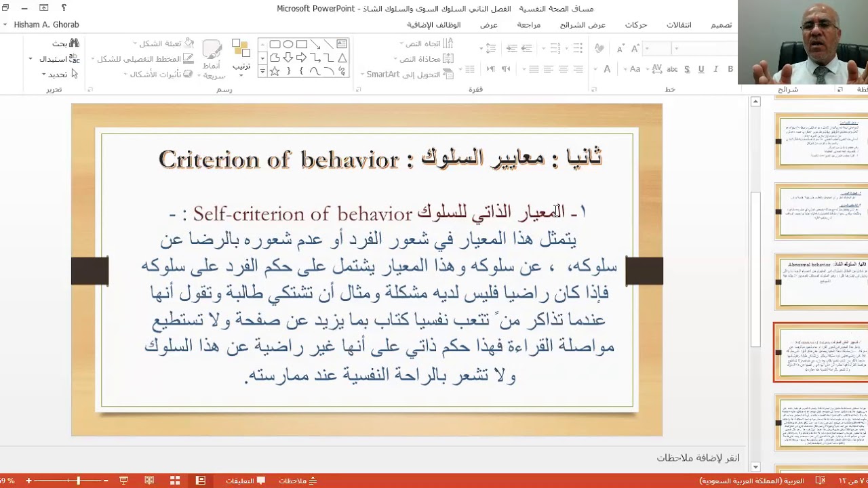This screenshot has width=868, height=488.
Task: Set left-to-right text direction
Action: point(491,69)
